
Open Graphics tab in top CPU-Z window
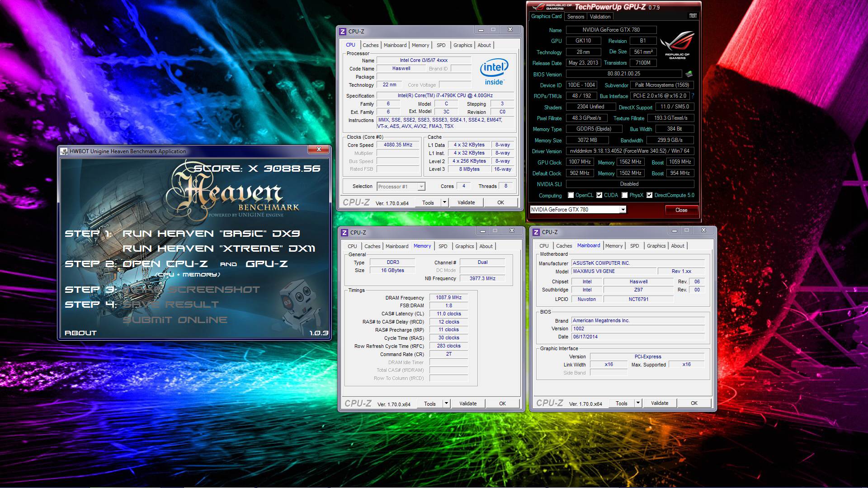(462, 45)
